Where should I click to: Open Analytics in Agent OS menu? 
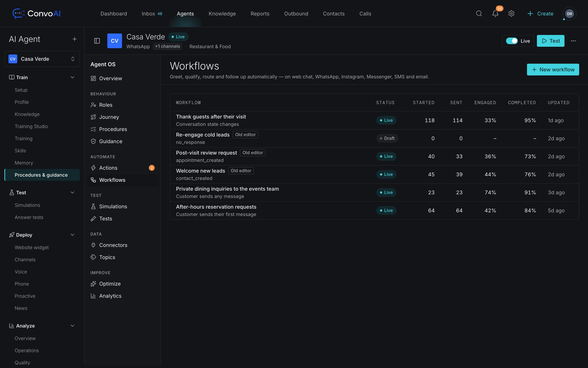click(x=122, y=296)
